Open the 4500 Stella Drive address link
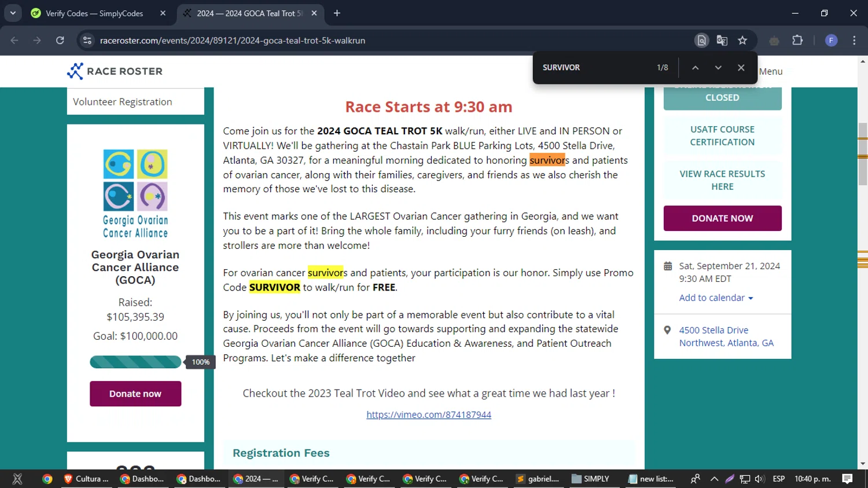This screenshot has width=868, height=488. pyautogui.click(x=726, y=336)
